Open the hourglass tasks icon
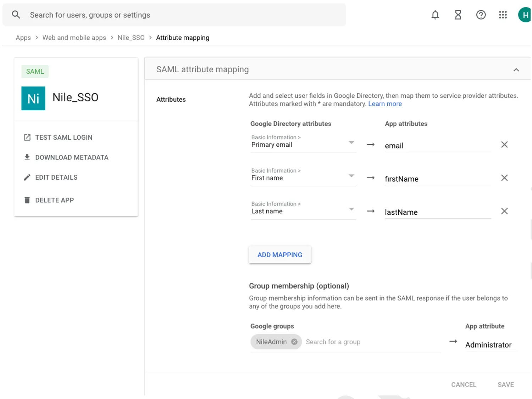The height and width of the screenshot is (399, 532). pos(458,15)
